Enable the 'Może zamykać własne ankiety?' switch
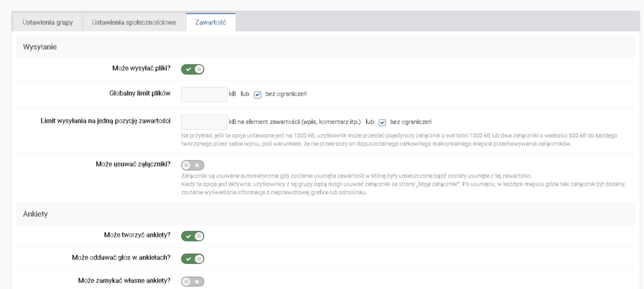The height and width of the screenshot is (289, 644). coord(193,281)
